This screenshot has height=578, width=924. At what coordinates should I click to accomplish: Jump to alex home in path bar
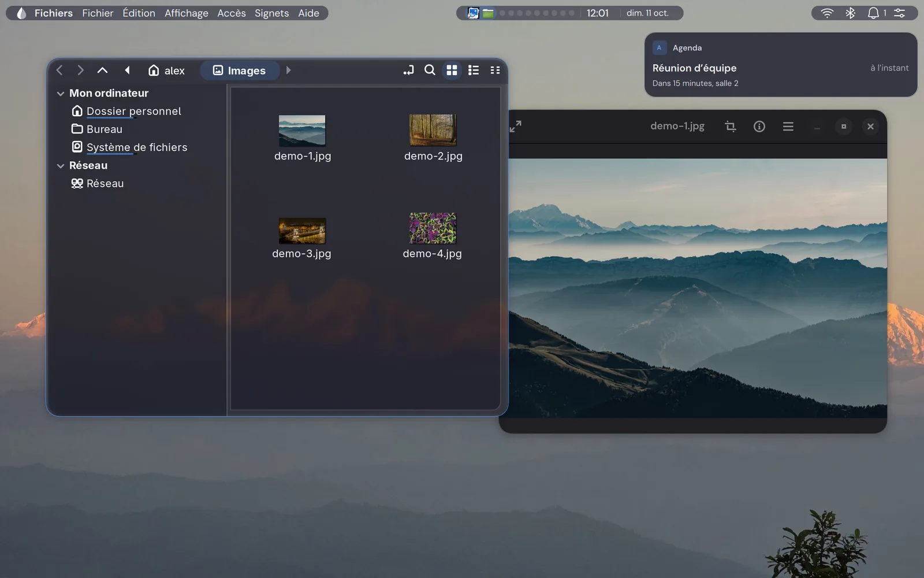(x=166, y=71)
